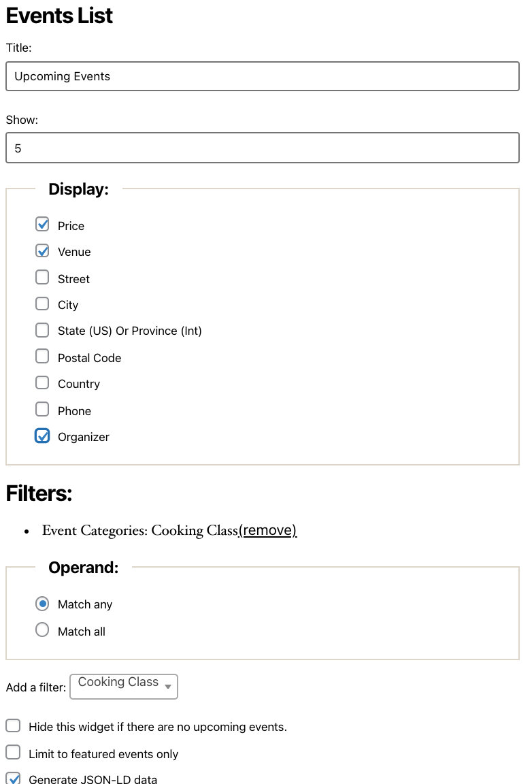Viewport: 532px width, 784px height.
Task: Check Hide this widget if no upcoming events
Action: [x=13, y=726]
